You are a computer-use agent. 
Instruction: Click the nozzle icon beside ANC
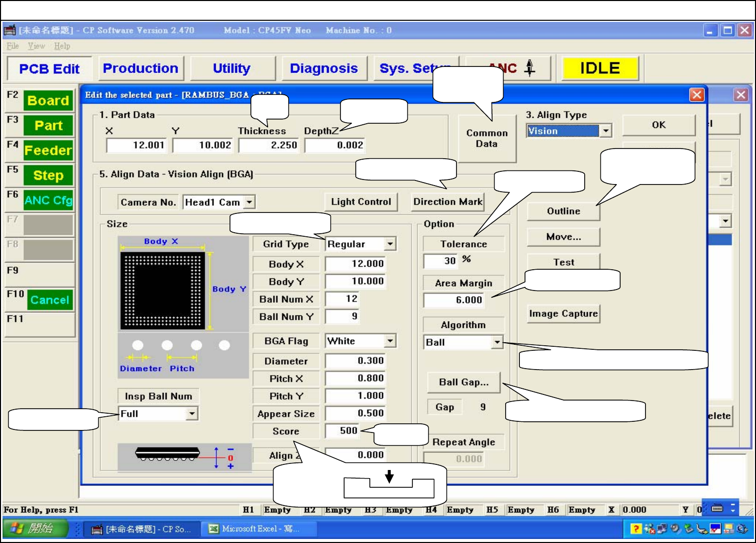[530, 67]
